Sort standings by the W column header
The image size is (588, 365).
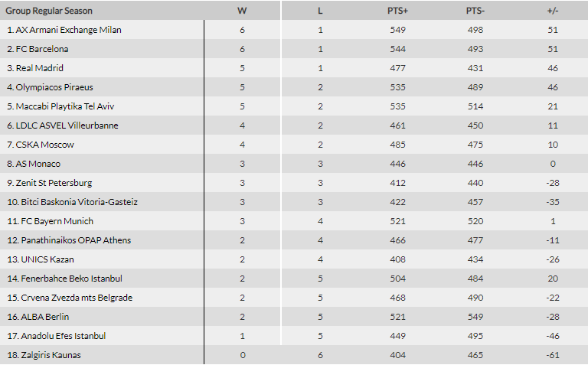click(242, 11)
